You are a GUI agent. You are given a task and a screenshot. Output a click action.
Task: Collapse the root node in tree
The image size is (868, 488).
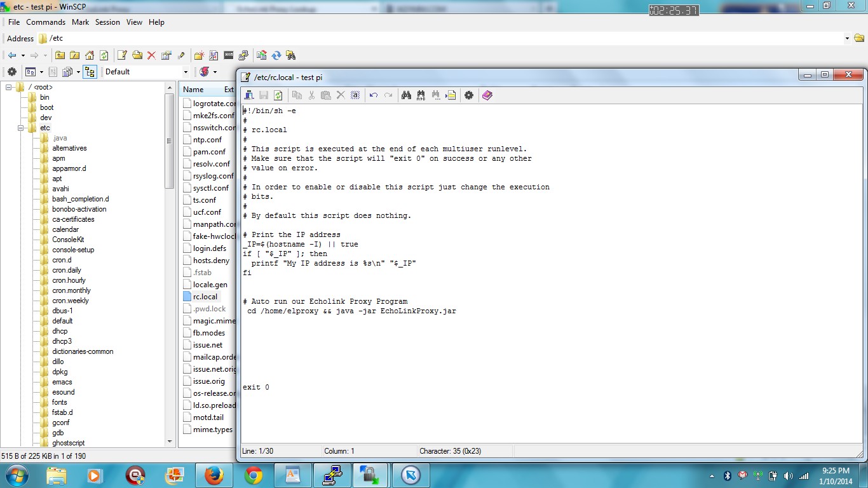click(x=9, y=87)
